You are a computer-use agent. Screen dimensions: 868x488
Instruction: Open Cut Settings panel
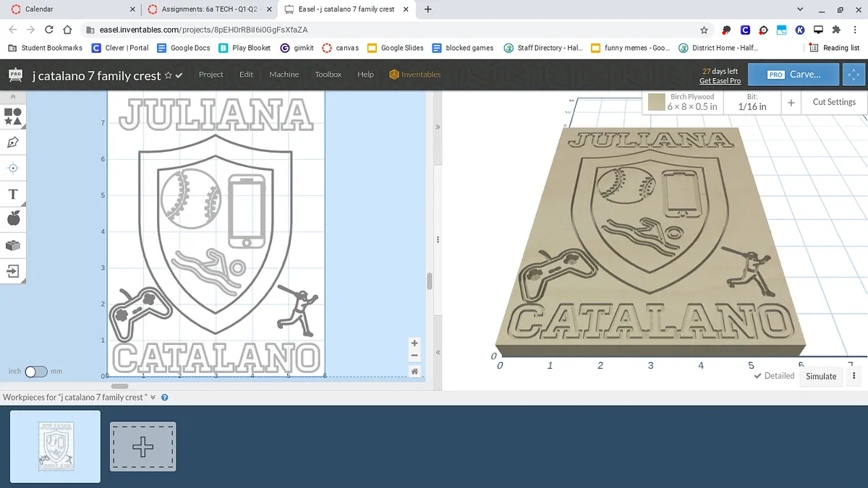(834, 102)
